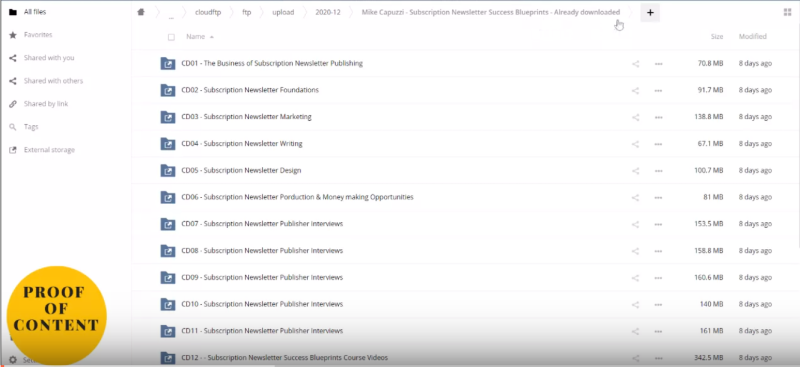800x367 pixels.
Task: Open more actions for CD10
Action: pos(659,304)
